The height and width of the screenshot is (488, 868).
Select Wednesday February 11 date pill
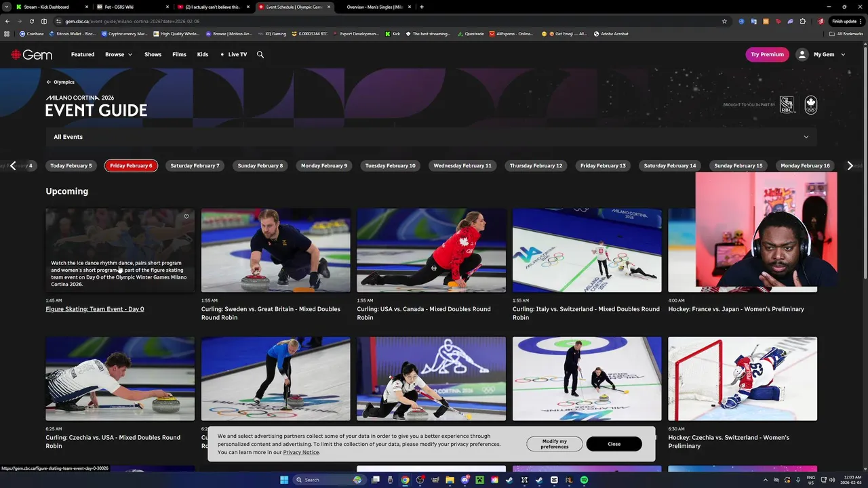(x=462, y=165)
